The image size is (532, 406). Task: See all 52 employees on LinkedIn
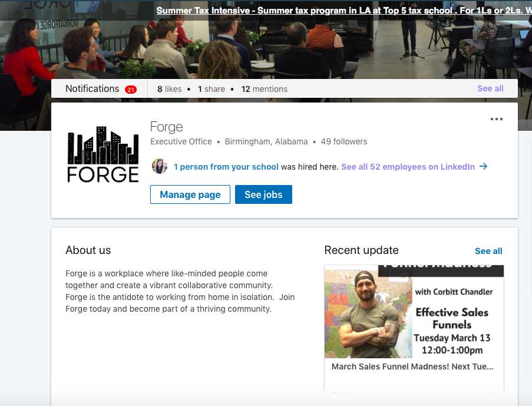[x=408, y=167]
